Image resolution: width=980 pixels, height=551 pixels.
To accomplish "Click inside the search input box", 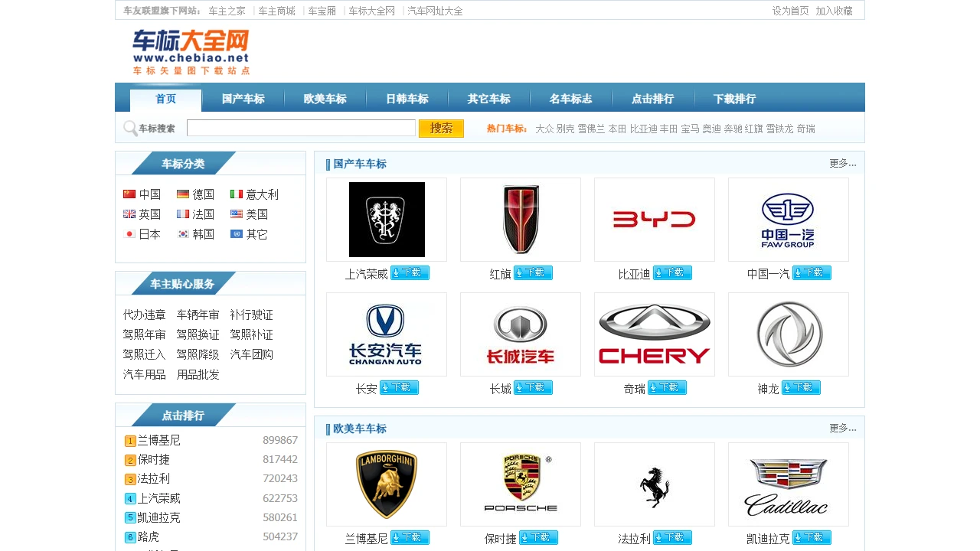I will [x=301, y=128].
